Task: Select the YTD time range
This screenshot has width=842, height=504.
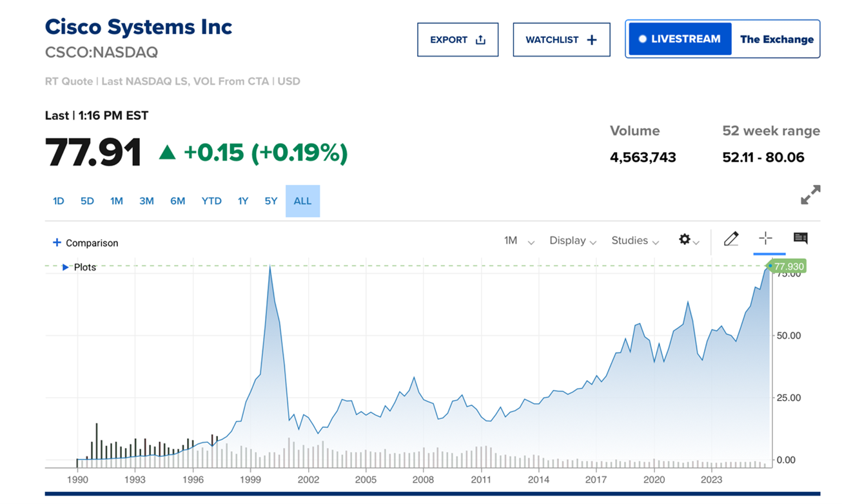Action: (x=211, y=201)
